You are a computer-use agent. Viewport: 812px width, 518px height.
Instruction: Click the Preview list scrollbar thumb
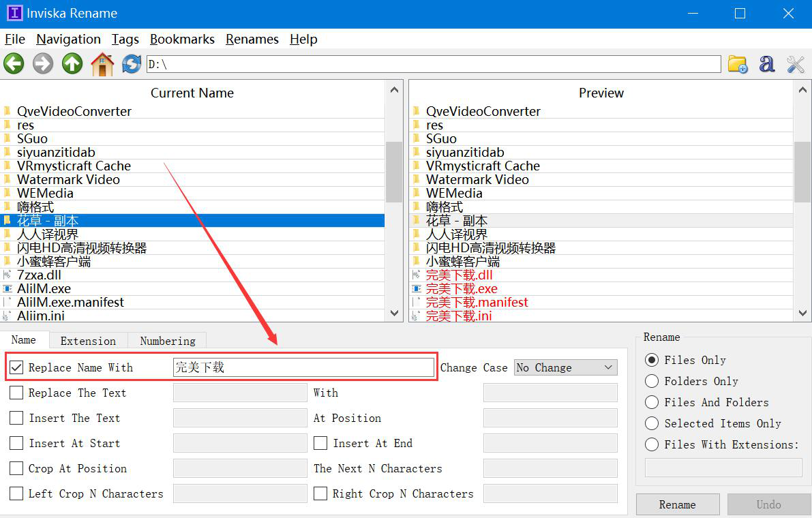click(x=802, y=172)
